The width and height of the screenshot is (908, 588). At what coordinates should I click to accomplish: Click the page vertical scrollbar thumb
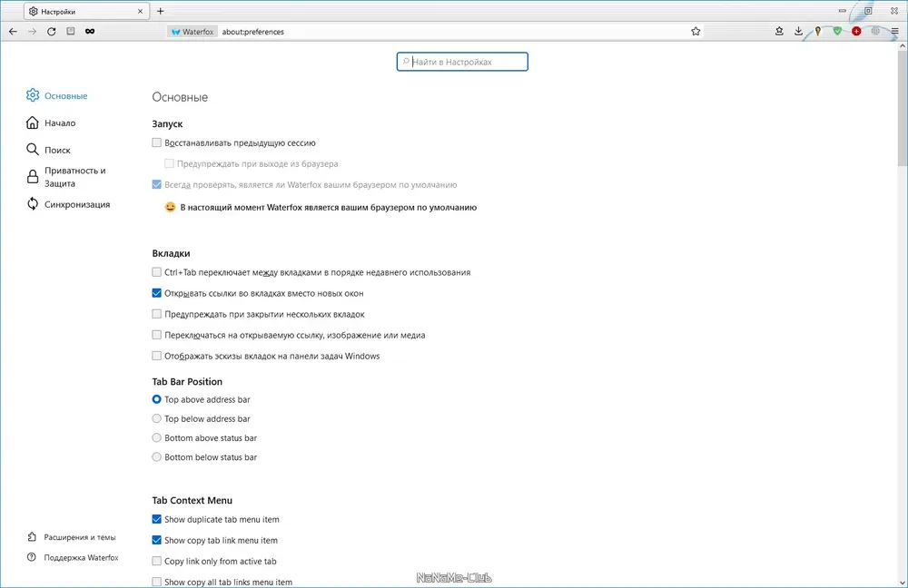(x=903, y=107)
